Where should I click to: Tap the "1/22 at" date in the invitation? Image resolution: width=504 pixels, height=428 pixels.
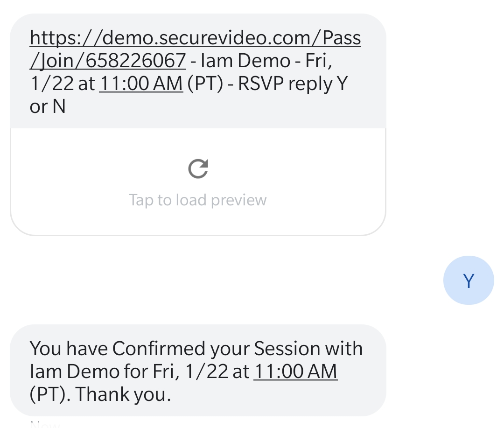click(x=63, y=84)
